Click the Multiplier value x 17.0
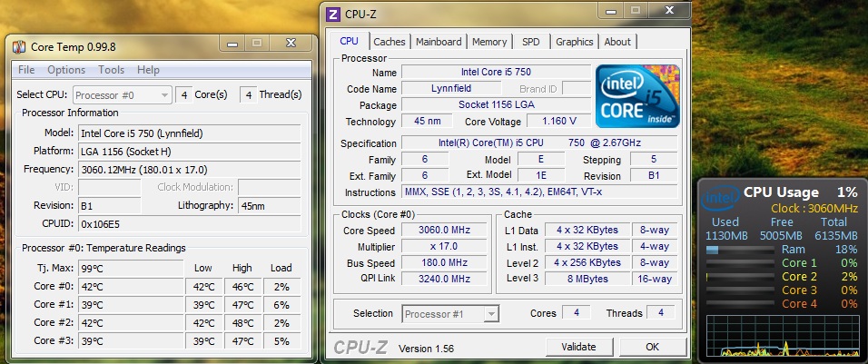Image resolution: width=868 pixels, height=364 pixels. coord(444,246)
